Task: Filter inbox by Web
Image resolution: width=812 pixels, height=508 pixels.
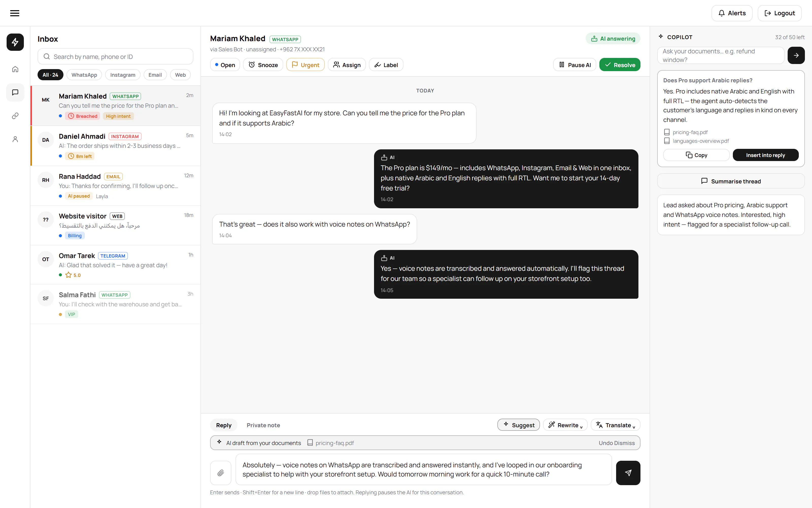Action: tap(180, 75)
